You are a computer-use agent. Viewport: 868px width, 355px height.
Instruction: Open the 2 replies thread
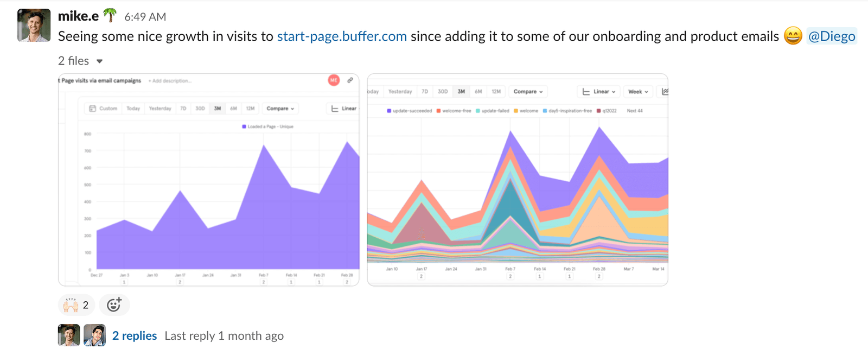[134, 335]
